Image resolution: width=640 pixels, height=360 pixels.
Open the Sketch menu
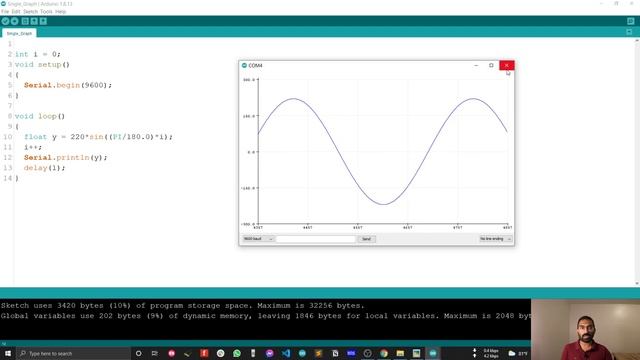30,11
